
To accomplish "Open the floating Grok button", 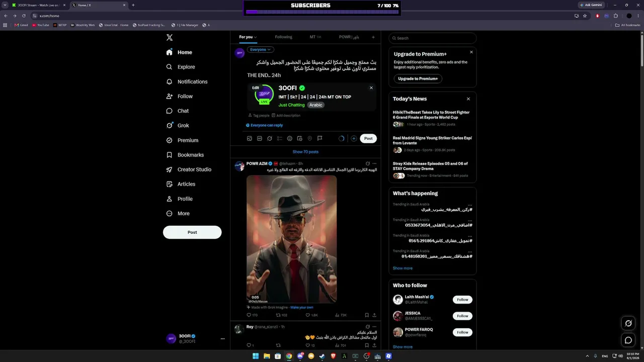I will pyautogui.click(x=628, y=323).
